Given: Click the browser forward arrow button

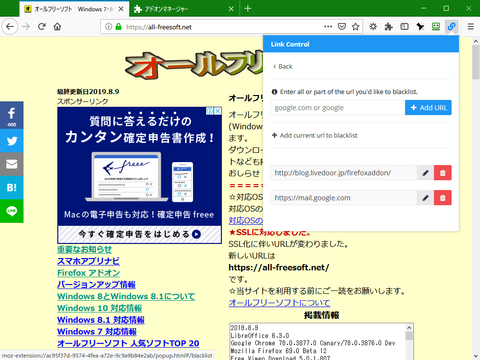Looking at the screenshot, I should 26,27.
